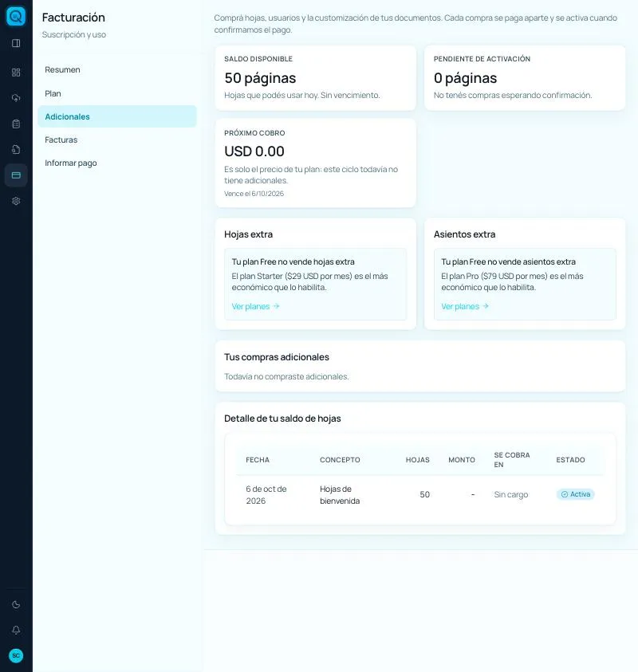Open the cloud upload icon
The width and height of the screenshot is (638, 672).
16,98
